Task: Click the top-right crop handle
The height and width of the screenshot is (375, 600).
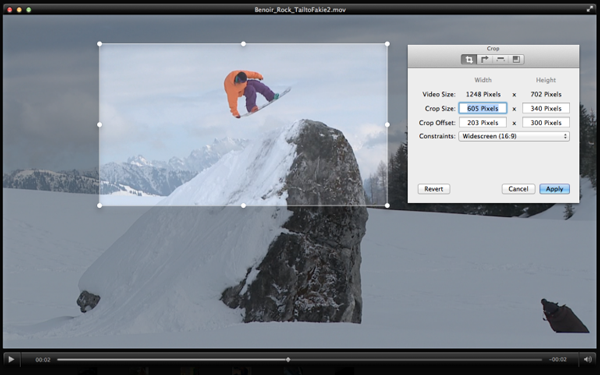Action: click(387, 44)
